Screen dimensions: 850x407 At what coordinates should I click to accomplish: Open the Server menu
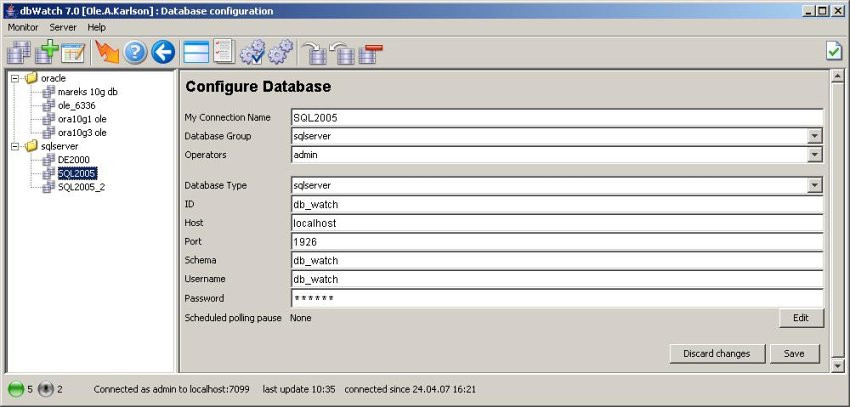63,27
